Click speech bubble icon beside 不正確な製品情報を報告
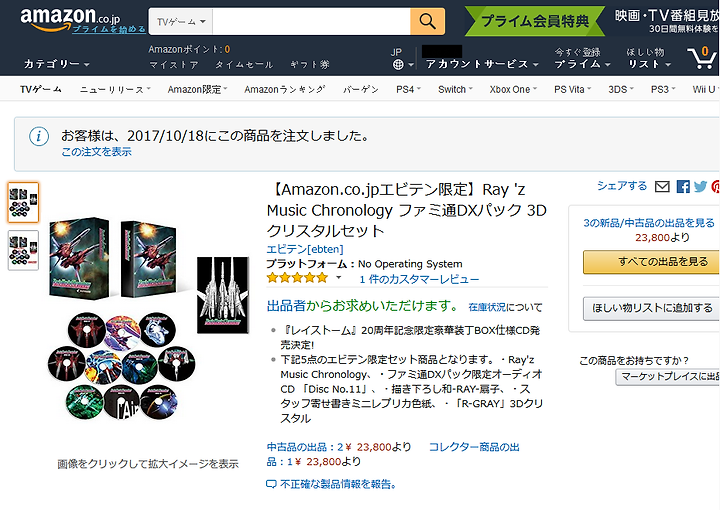The image size is (720, 510). point(271,484)
